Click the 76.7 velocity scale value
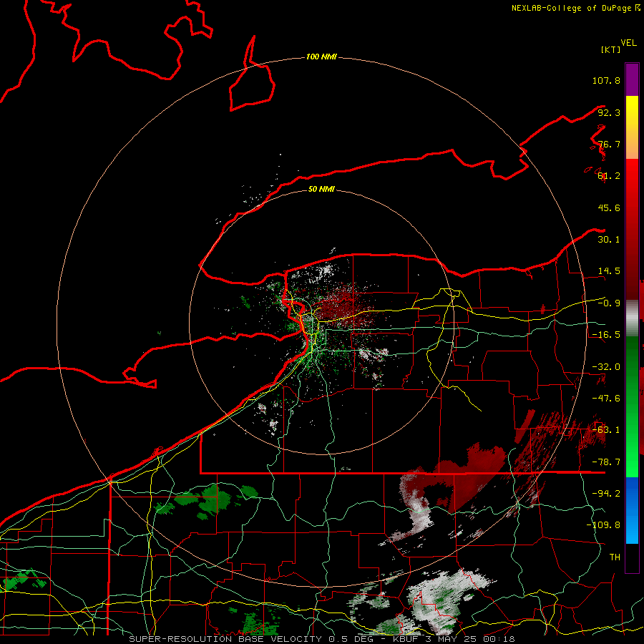The image size is (644, 644). pyautogui.click(x=609, y=144)
